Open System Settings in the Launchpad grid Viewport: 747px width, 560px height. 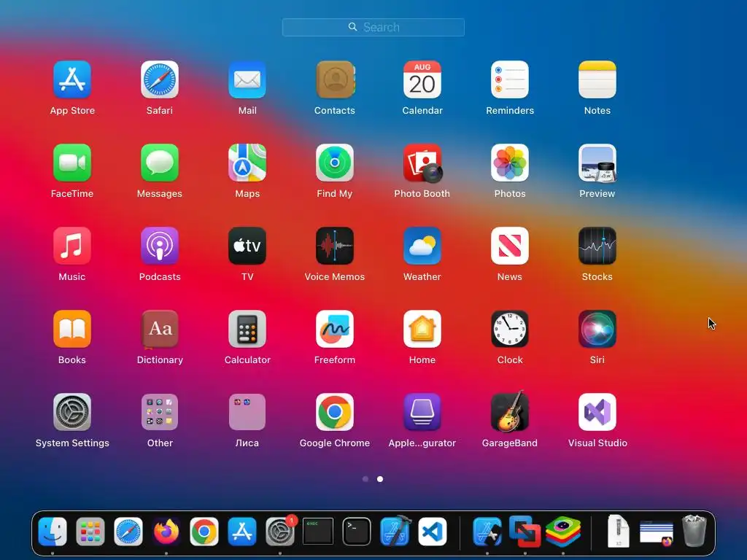coord(72,412)
